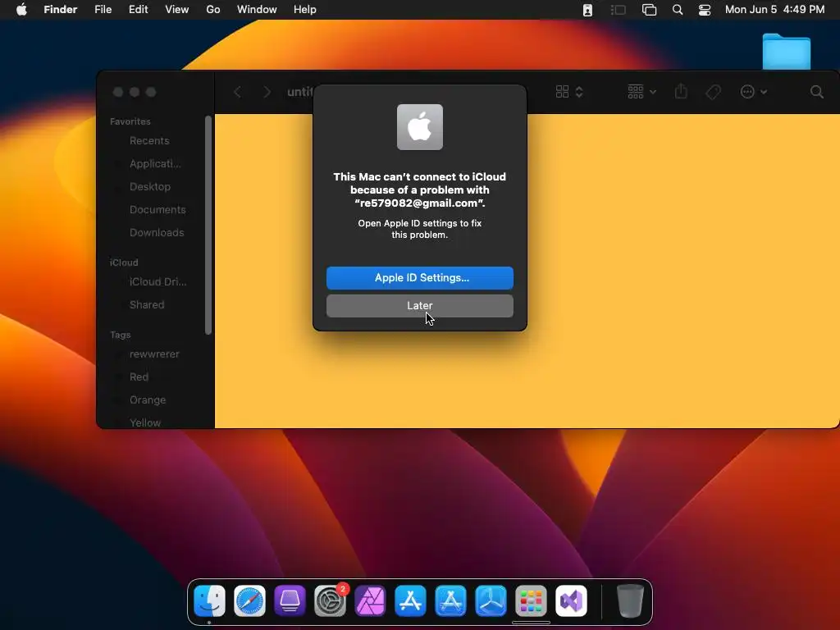Screen dimensions: 840x630
Task: Click the Share icon in the Finder toolbar
Action: click(681, 91)
